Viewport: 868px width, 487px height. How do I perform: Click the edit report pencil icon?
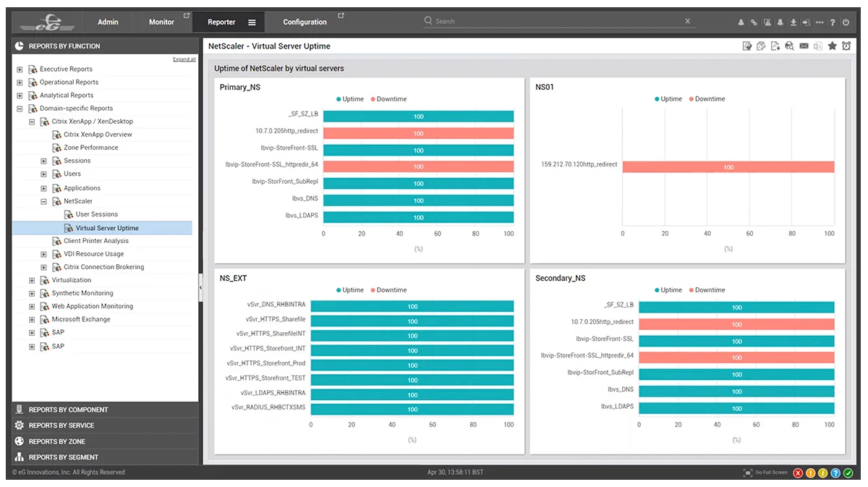tap(747, 46)
